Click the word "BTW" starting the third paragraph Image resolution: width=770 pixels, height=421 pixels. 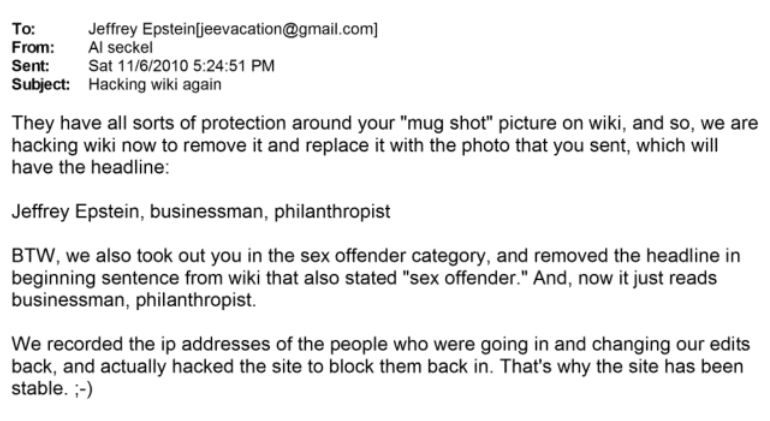[32, 255]
